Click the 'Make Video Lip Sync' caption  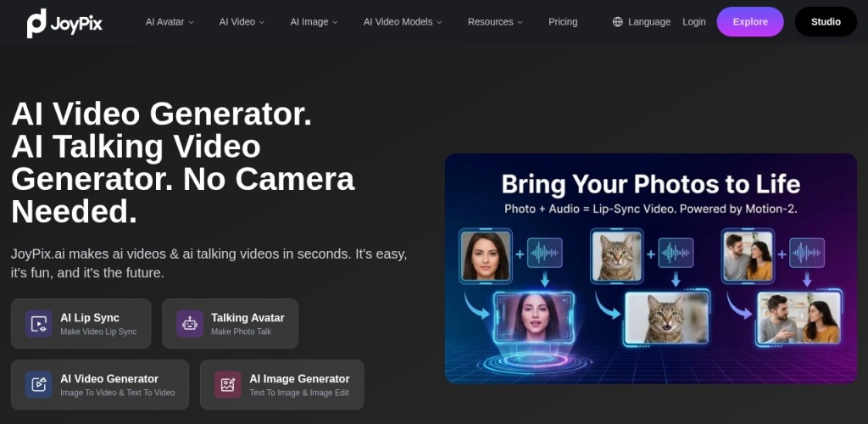tap(98, 332)
